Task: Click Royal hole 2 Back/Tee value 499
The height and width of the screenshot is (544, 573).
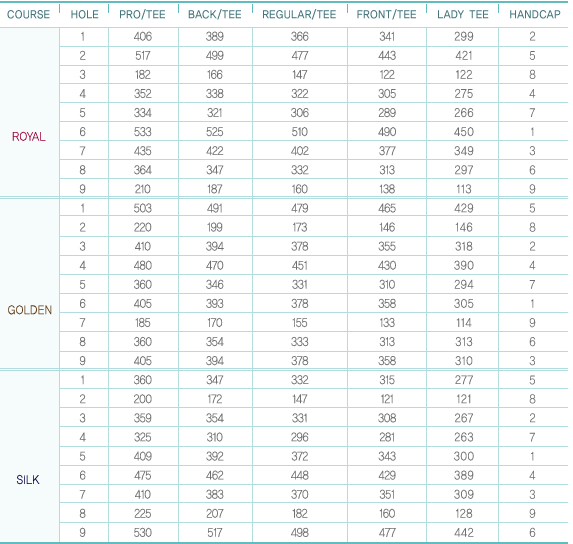Action: click(215, 56)
